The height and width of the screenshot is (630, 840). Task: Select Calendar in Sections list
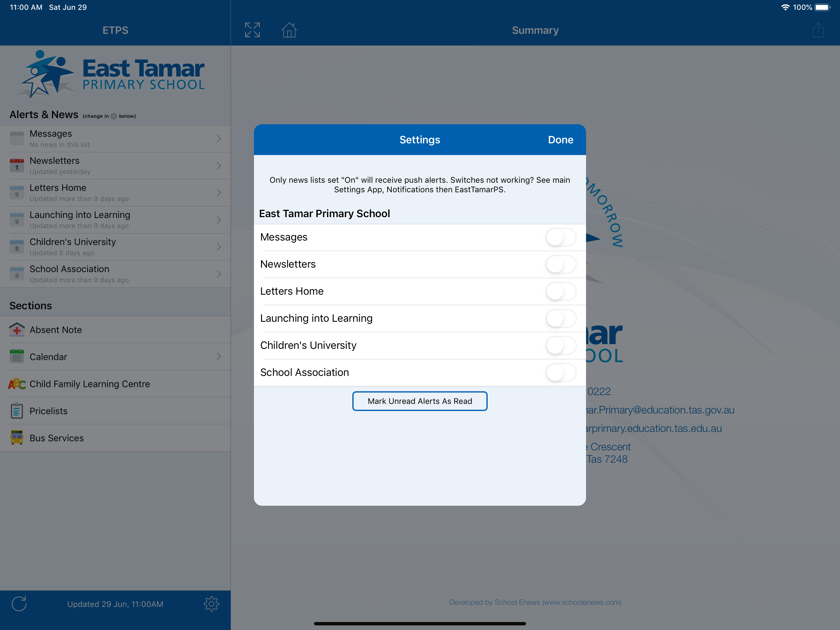pyautogui.click(x=115, y=357)
